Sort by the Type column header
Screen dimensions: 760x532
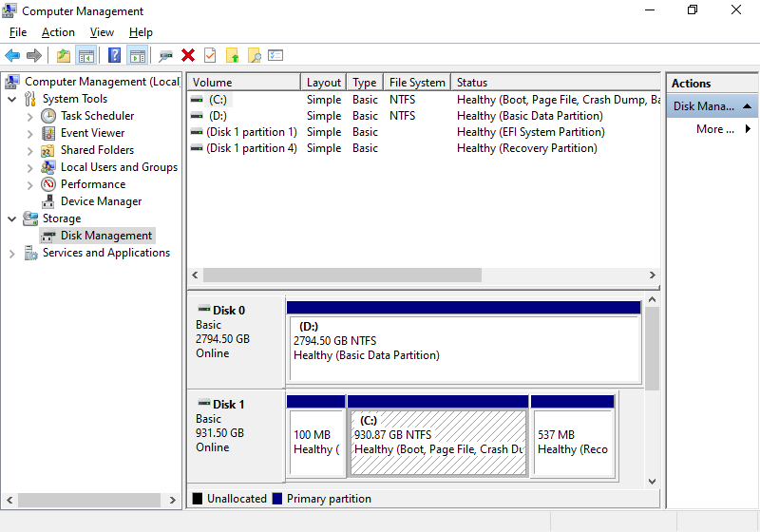(x=365, y=83)
